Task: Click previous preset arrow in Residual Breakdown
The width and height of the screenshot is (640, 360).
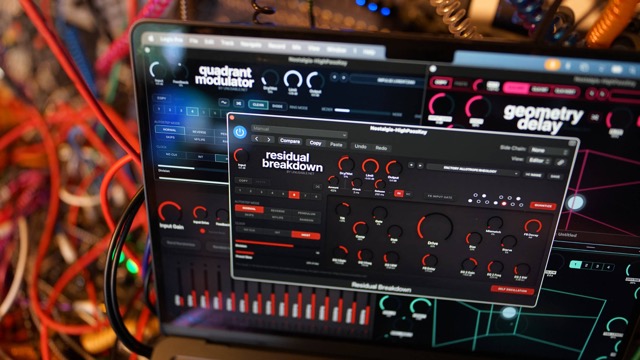Action: tap(411, 165)
